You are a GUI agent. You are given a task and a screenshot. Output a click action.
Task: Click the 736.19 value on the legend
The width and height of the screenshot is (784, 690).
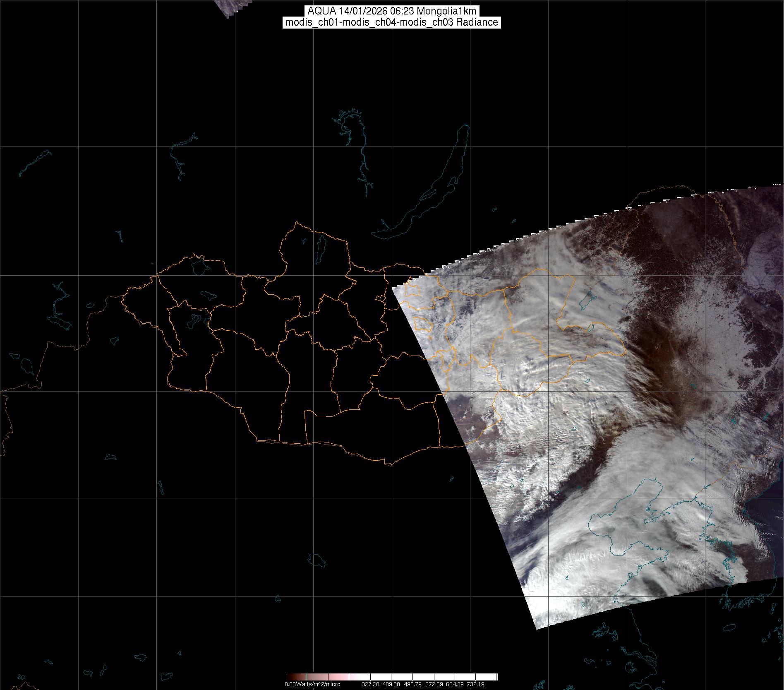[475, 684]
